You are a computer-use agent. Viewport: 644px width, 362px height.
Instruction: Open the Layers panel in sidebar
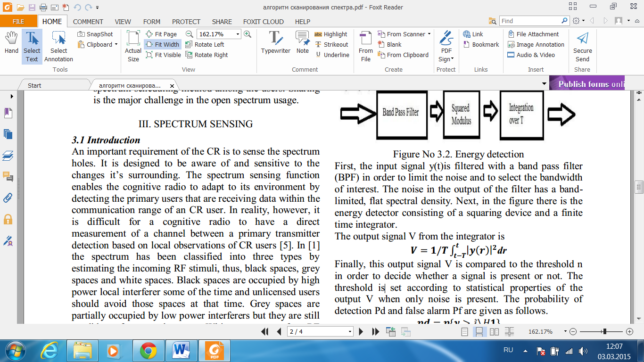(8, 155)
